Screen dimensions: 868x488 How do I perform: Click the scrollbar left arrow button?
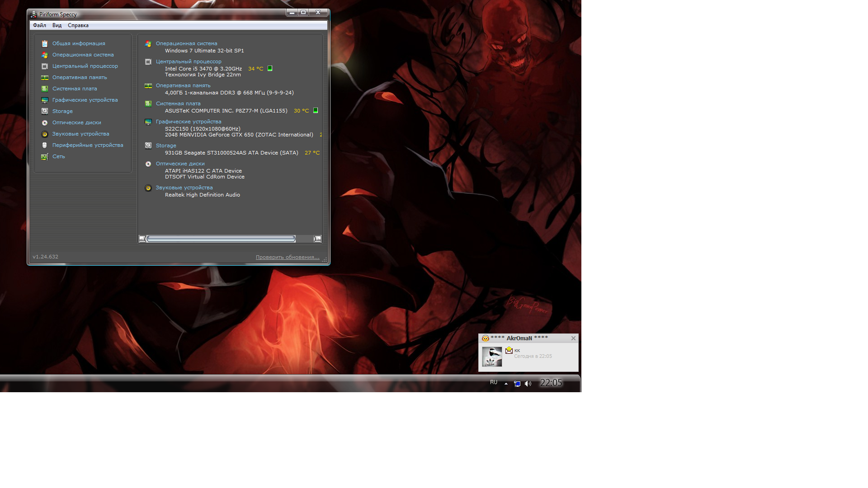(142, 239)
